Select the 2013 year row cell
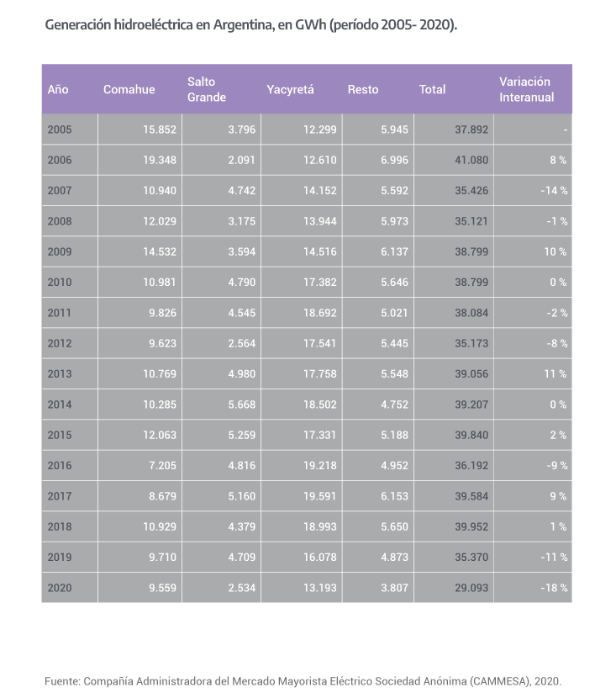The height and width of the screenshot is (698, 616). (60, 374)
